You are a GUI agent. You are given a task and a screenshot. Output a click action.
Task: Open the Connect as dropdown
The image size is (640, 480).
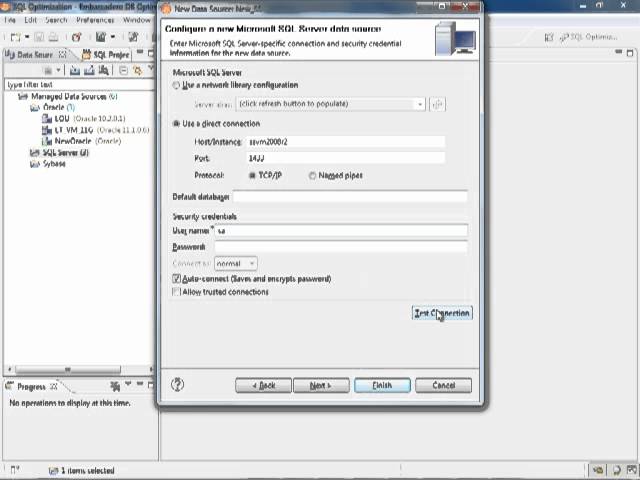pyautogui.click(x=236, y=264)
